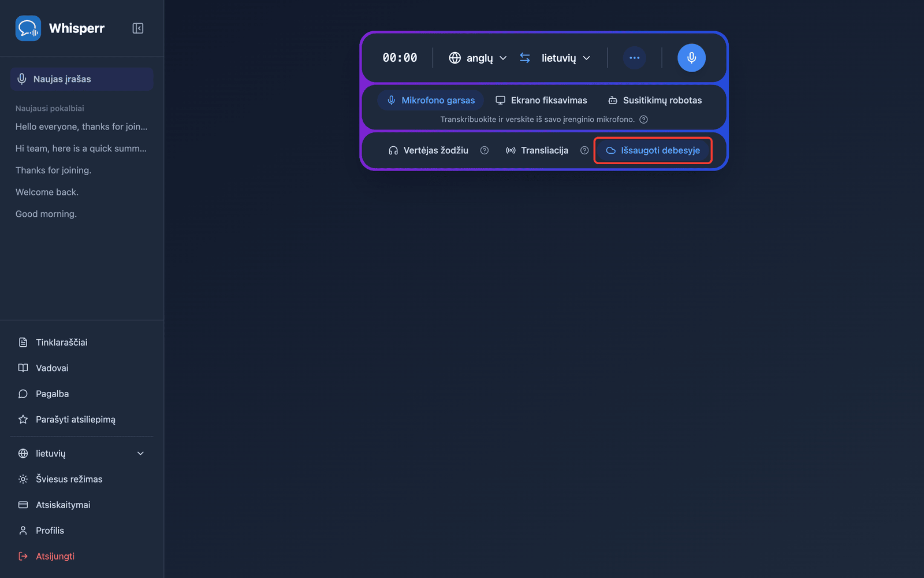Collapse the sidebar panel icon
This screenshot has height=578, width=924.
coord(138,28)
